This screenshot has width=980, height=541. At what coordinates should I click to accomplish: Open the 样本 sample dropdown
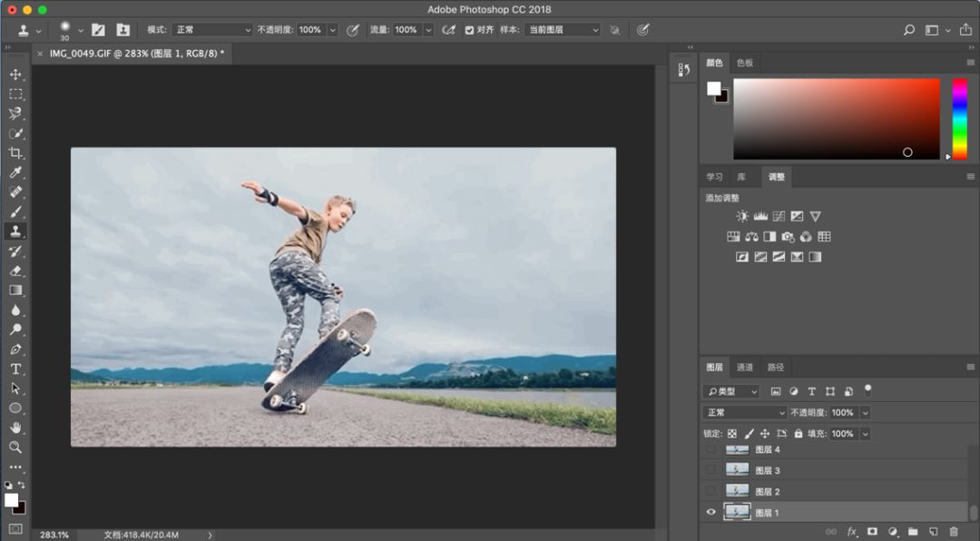(x=563, y=30)
